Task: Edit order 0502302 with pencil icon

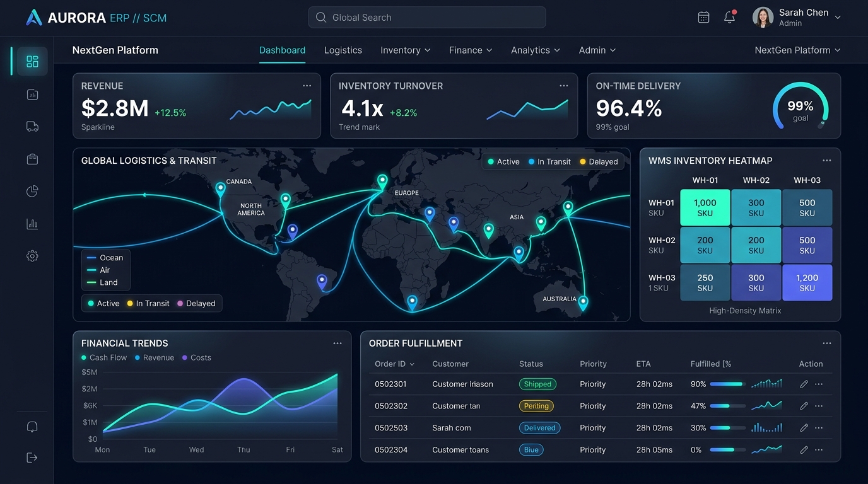Action: click(x=804, y=406)
